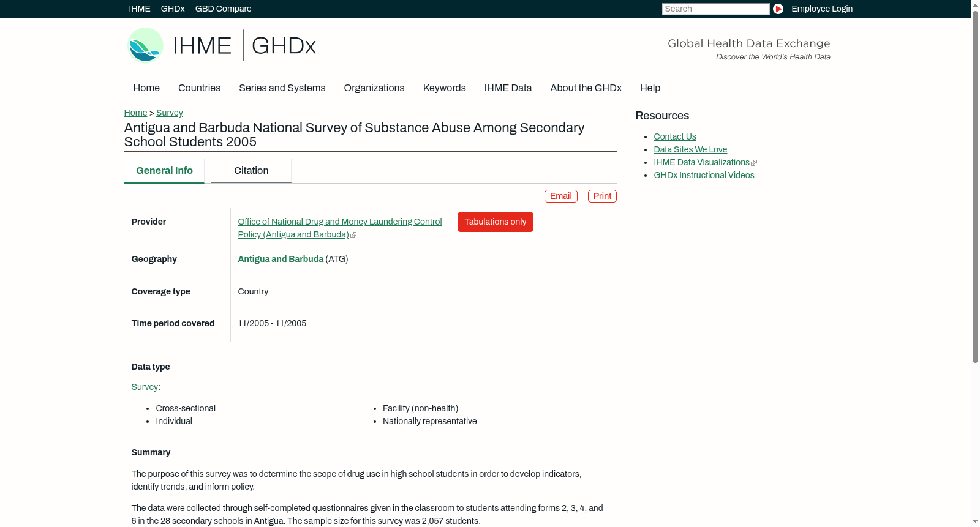Click the 'Country' coverage type value
This screenshot has height=527, width=980.
253,291
